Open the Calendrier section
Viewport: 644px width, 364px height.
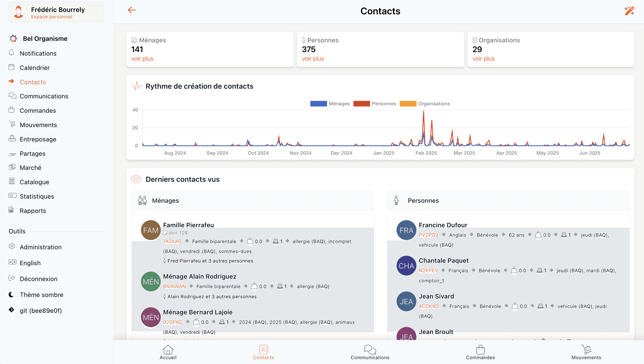pos(35,68)
